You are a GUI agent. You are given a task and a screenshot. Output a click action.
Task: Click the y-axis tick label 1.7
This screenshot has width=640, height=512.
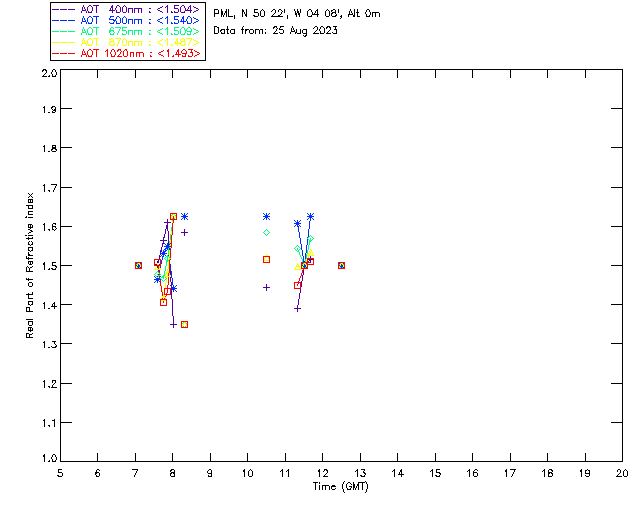[x=49, y=188]
